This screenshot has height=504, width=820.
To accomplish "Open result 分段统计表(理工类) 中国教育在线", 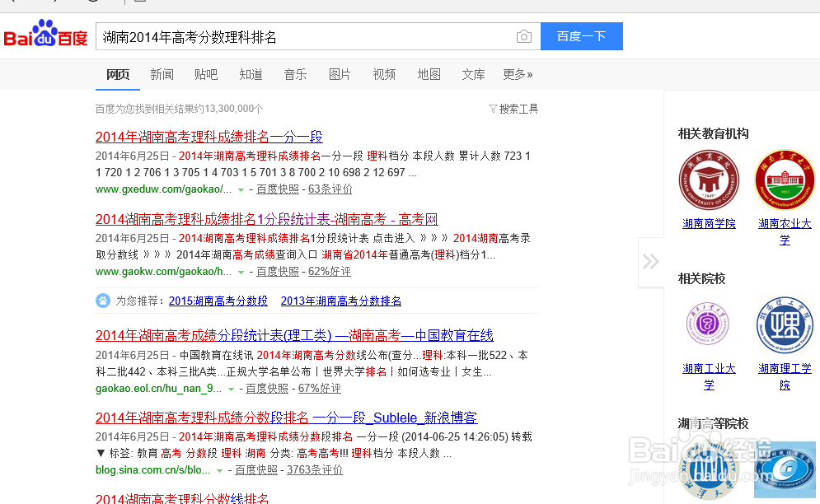I will 294,335.
